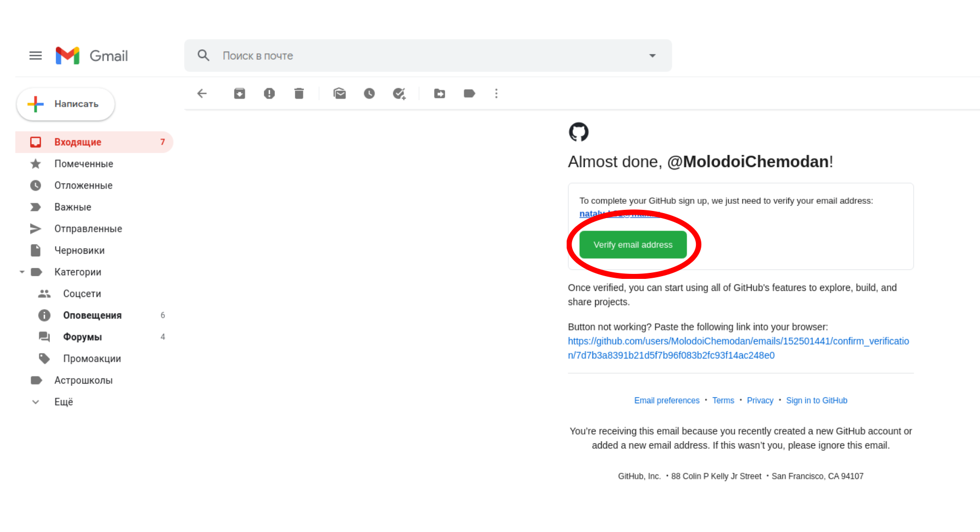Click 'GitHub, Inc.' footer text
This screenshot has height=532, width=980.
[639, 477]
